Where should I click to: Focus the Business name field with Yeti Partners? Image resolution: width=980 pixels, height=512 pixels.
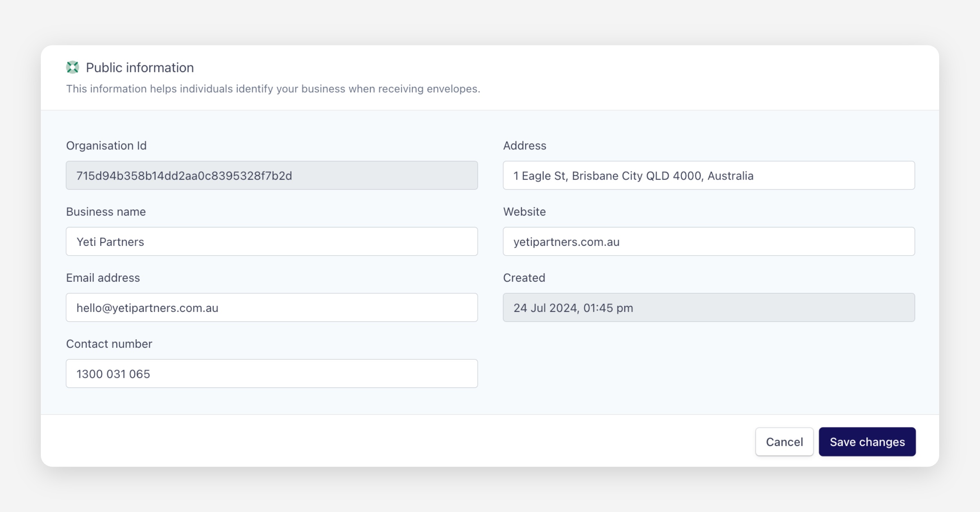pyautogui.click(x=272, y=242)
